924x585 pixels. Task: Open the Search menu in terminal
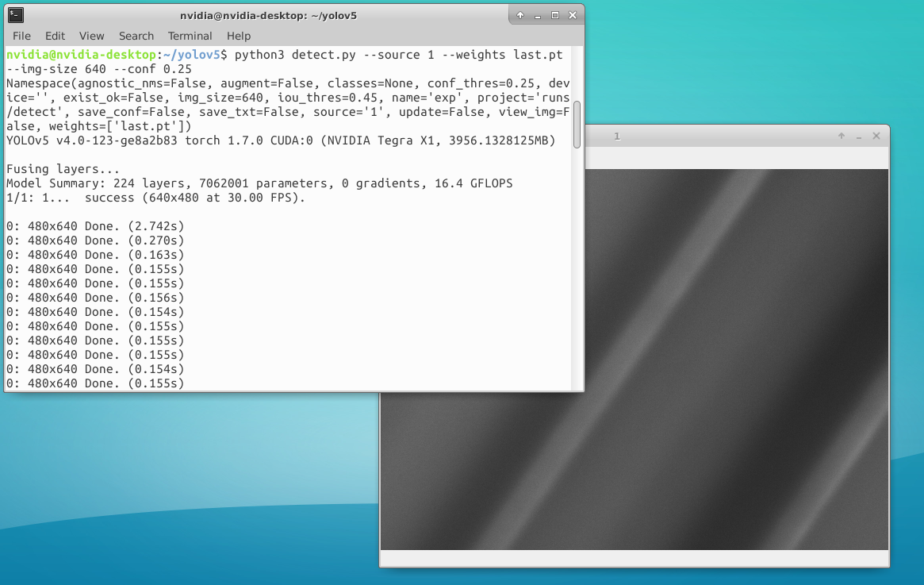(136, 36)
